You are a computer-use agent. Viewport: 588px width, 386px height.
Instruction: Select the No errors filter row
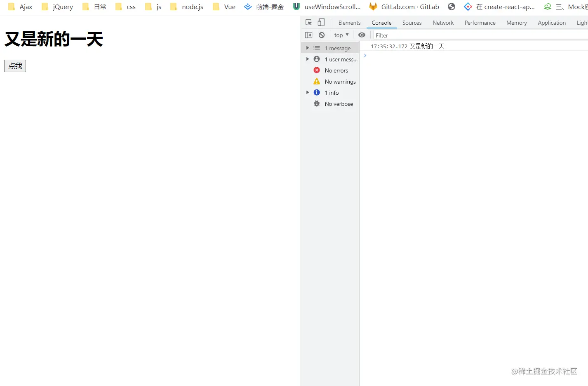330,70
